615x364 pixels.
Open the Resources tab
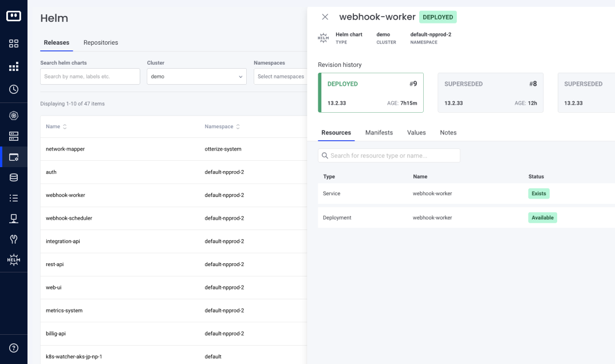coord(336,132)
